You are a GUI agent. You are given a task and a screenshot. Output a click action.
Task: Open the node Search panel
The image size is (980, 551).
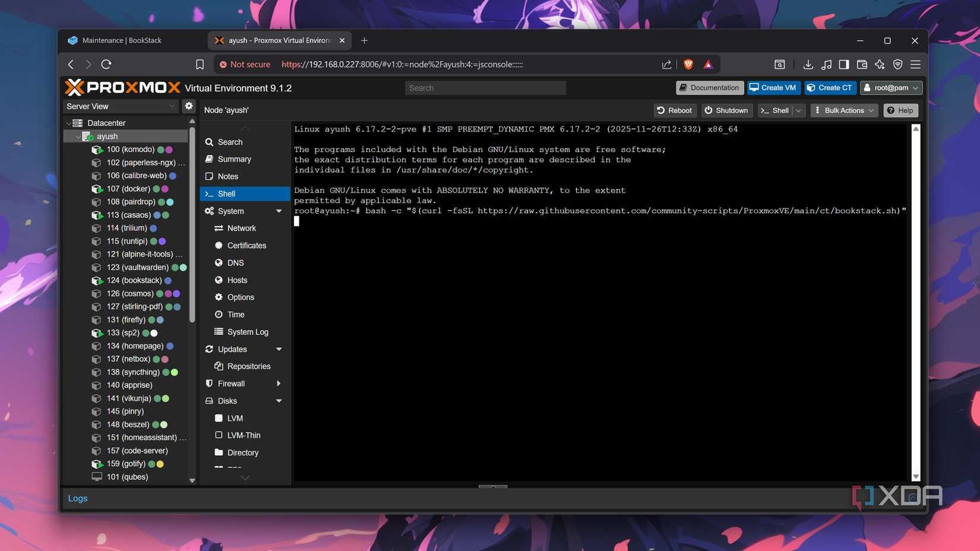click(229, 142)
